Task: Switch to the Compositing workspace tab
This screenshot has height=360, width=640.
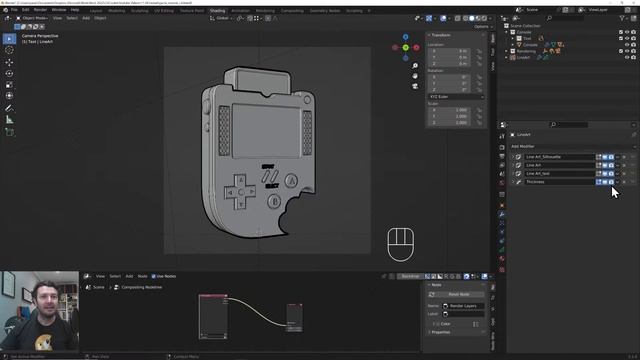Action: point(292,11)
